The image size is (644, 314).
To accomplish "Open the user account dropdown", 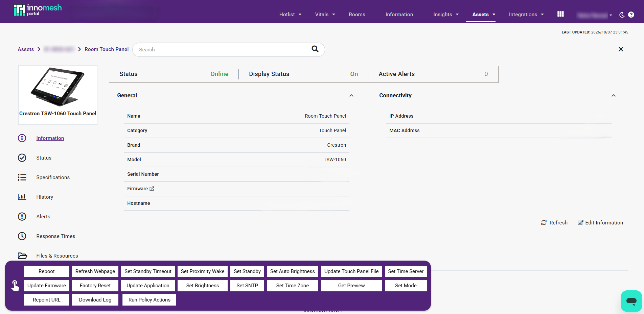I will 595,15.
